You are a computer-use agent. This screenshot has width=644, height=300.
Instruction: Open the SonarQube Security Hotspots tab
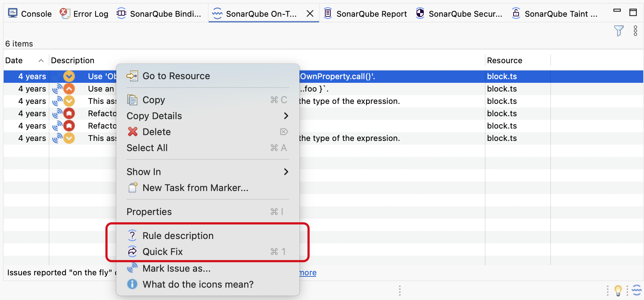click(x=459, y=14)
